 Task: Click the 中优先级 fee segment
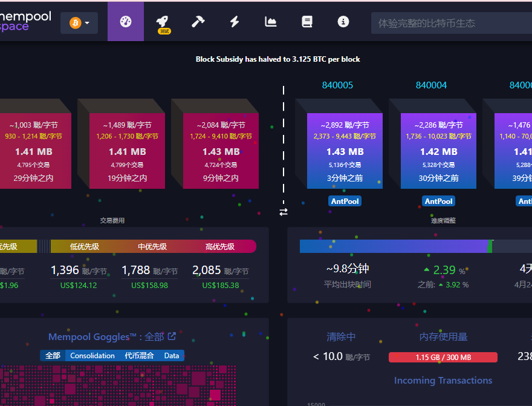tap(152, 246)
